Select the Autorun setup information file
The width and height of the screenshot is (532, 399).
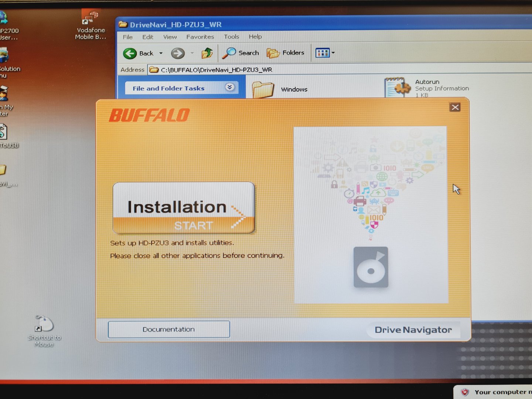(398, 88)
